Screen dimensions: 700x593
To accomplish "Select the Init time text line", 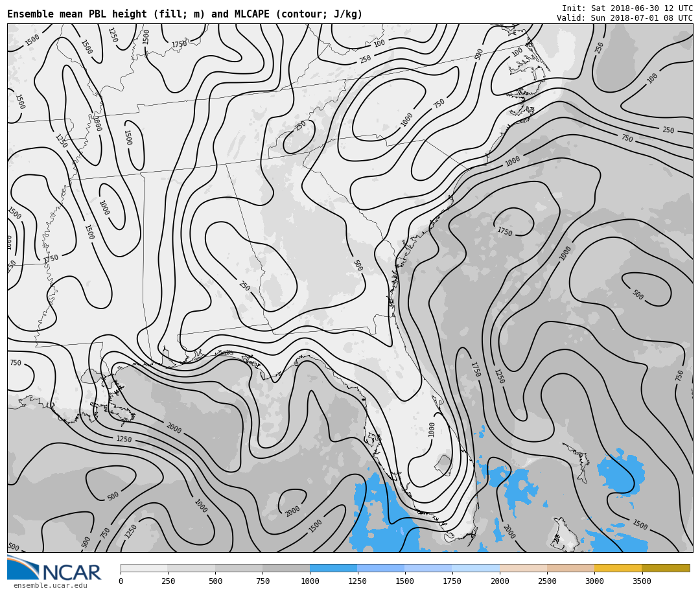I will [x=627, y=8].
